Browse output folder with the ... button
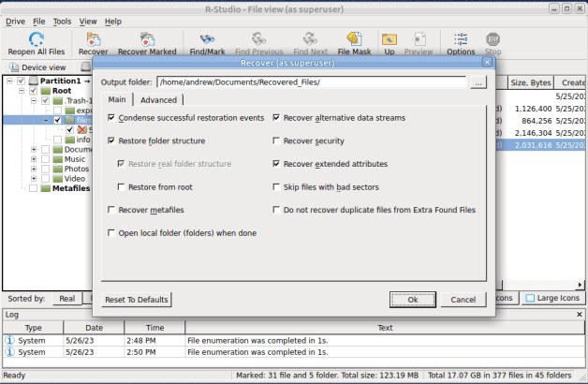 478,82
